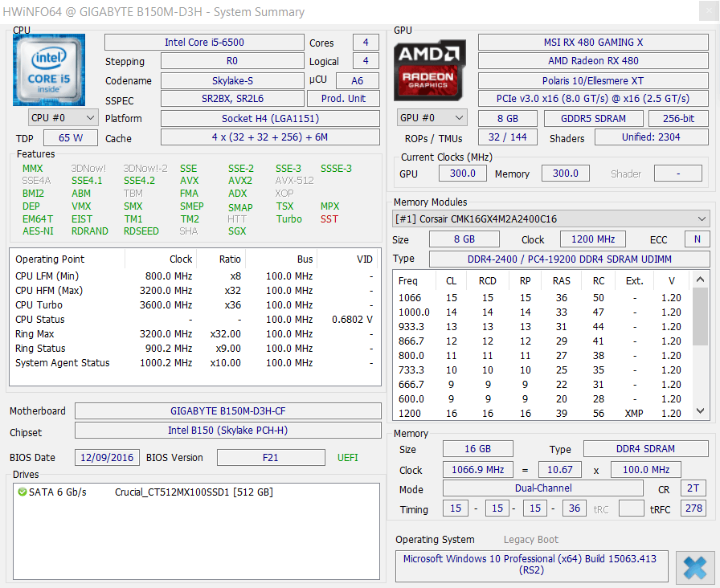Click the Stepping R0 field
The width and height of the screenshot is (720, 588).
tap(232, 61)
